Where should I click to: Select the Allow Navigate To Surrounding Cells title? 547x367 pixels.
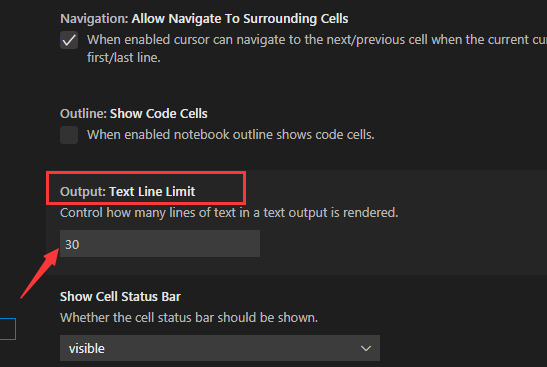pos(240,19)
